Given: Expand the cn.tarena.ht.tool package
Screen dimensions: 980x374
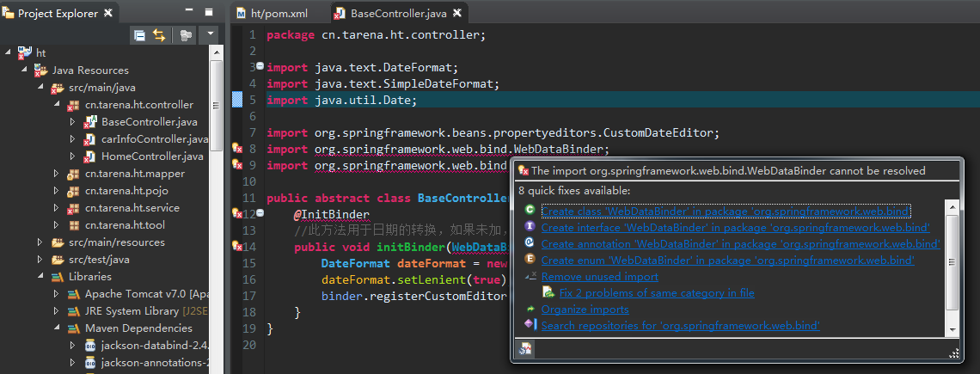Looking at the screenshot, I should click(x=57, y=224).
